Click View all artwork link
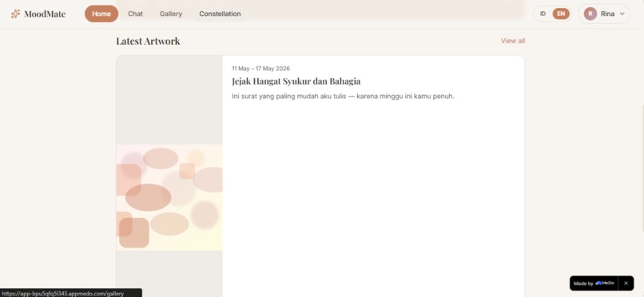This screenshot has width=644, height=297. coord(513,41)
